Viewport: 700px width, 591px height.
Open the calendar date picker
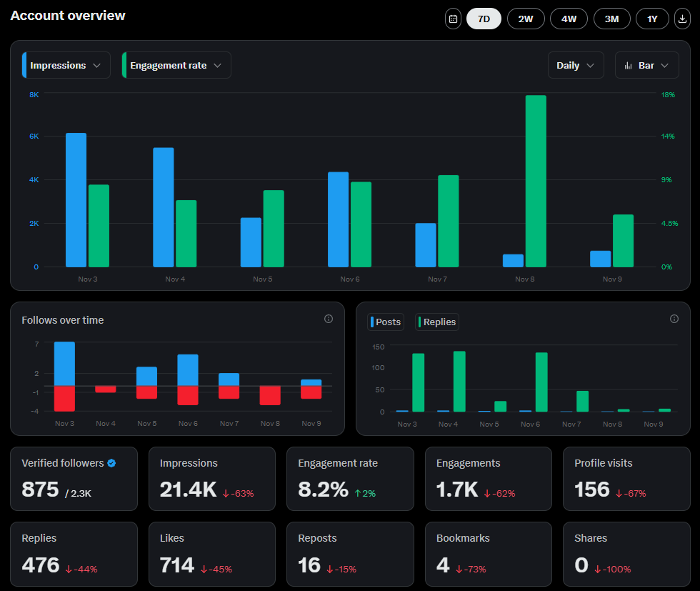(x=453, y=19)
